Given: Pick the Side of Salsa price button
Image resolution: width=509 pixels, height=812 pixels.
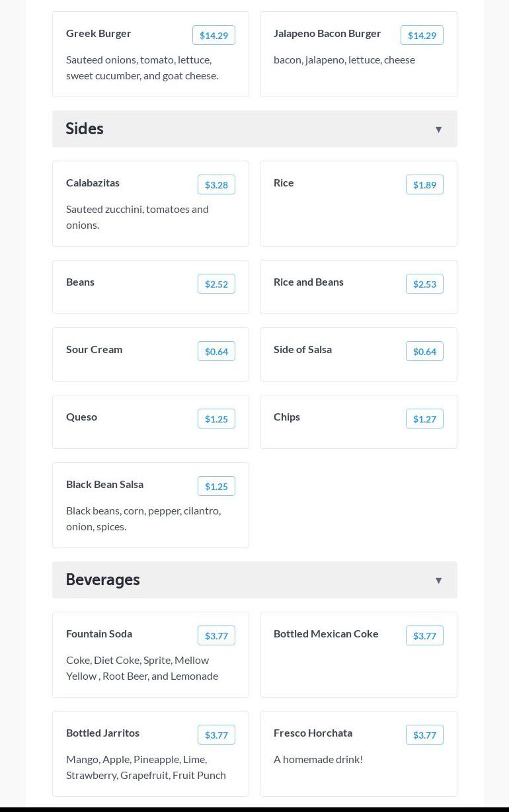Looking at the screenshot, I should (x=424, y=352).
